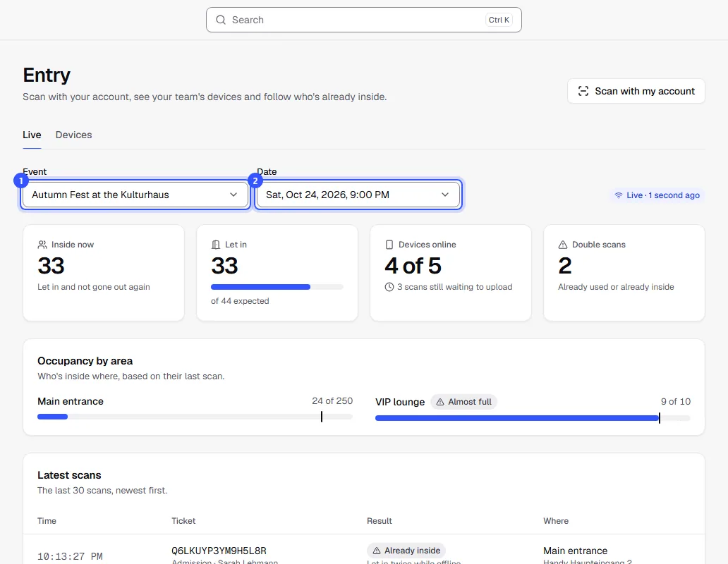The image size is (728, 564).
Task: Click the '3 scans still waiting to upload' text
Action: (454, 287)
